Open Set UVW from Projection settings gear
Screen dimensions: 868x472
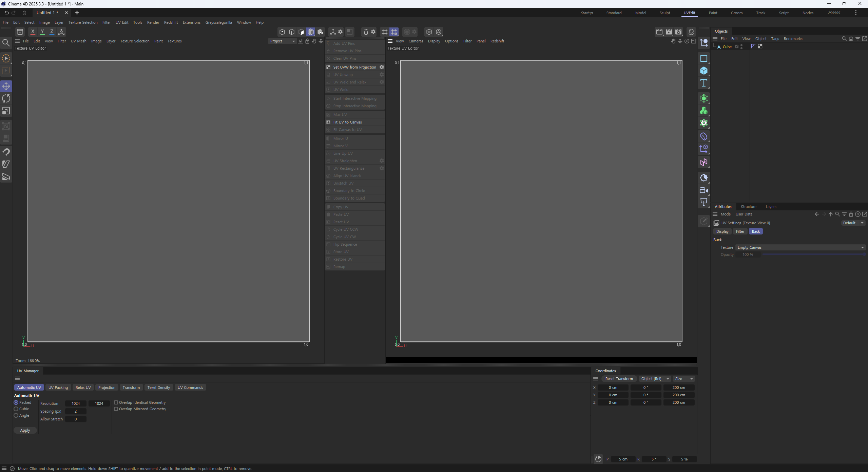tap(382, 67)
